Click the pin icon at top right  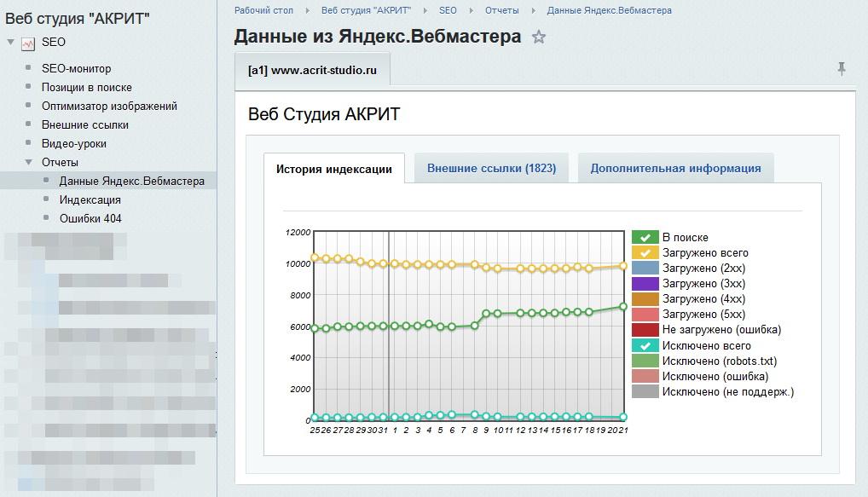[x=843, y=68]
